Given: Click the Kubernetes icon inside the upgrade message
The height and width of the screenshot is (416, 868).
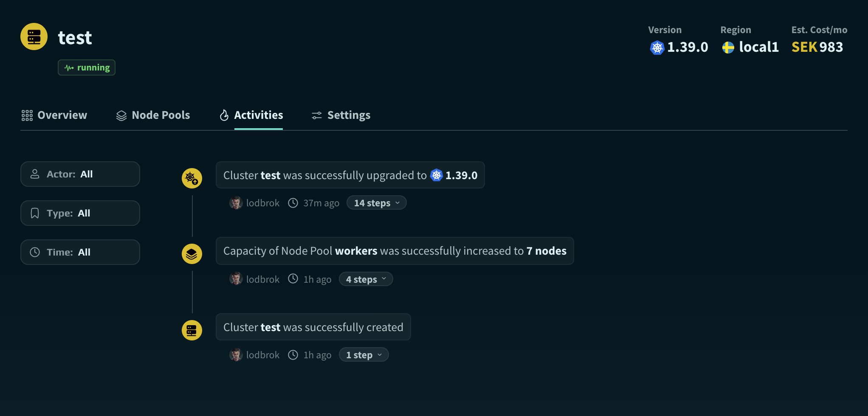Looking at the screenshot, I should coord(437,175).
